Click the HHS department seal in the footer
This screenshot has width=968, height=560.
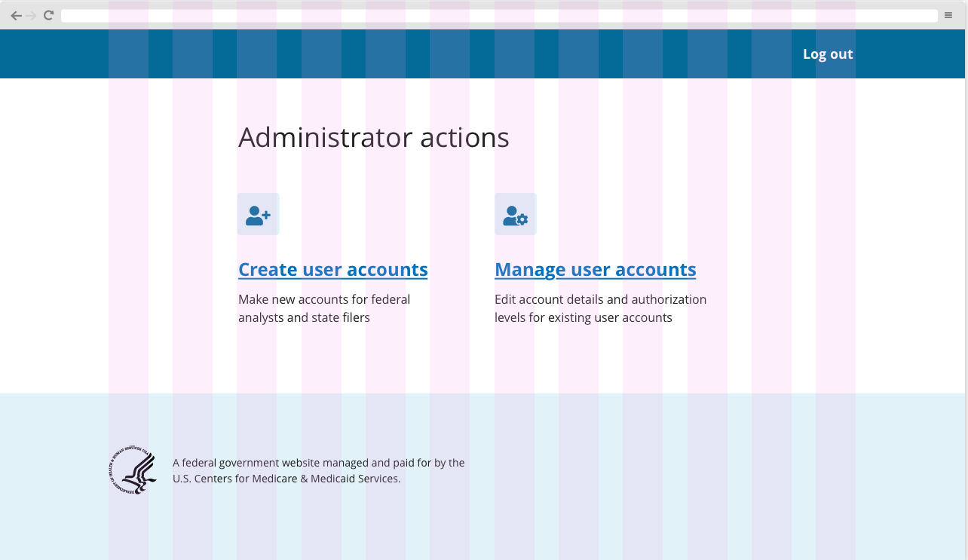click(133, 470)
